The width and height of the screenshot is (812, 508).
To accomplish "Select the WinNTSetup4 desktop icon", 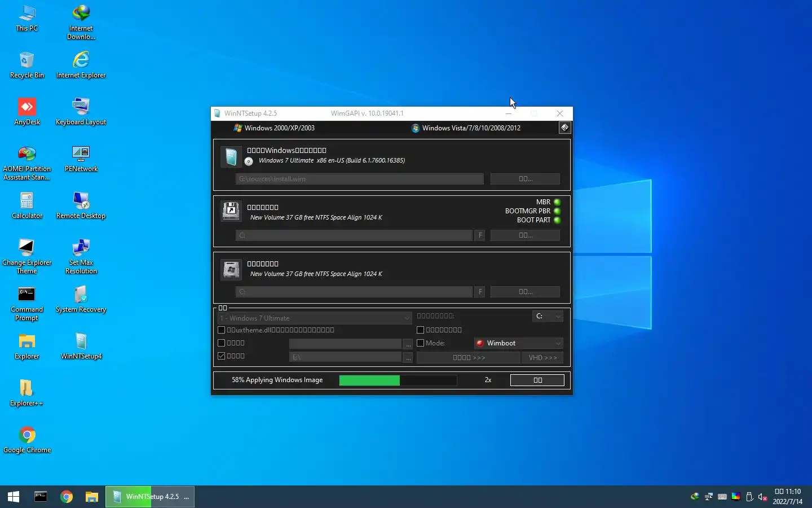I will [81, 346].
